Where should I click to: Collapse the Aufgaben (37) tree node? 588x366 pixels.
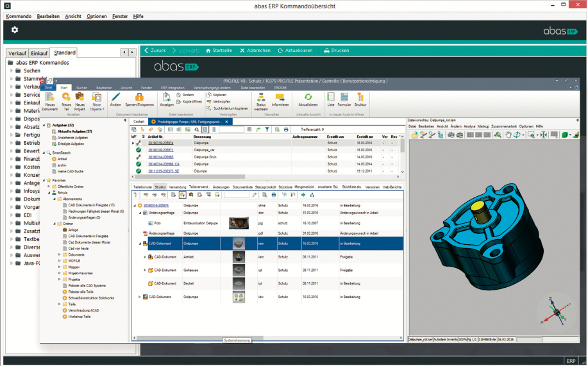coord(47,126)
